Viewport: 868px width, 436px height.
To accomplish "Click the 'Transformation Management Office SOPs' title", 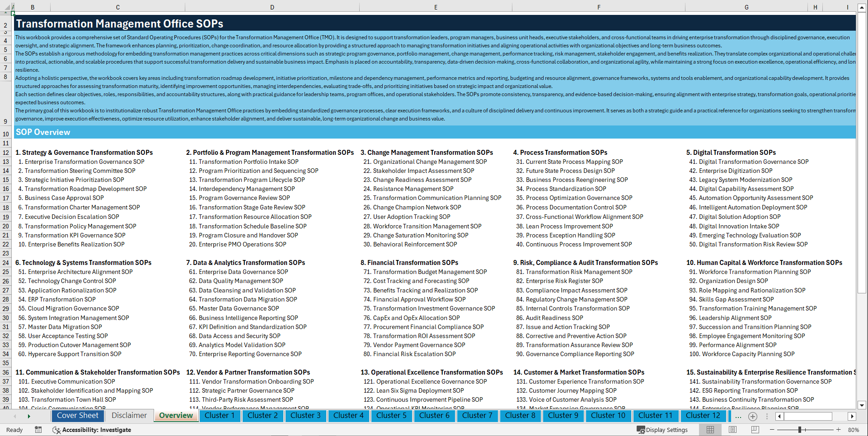I will 120,23.
